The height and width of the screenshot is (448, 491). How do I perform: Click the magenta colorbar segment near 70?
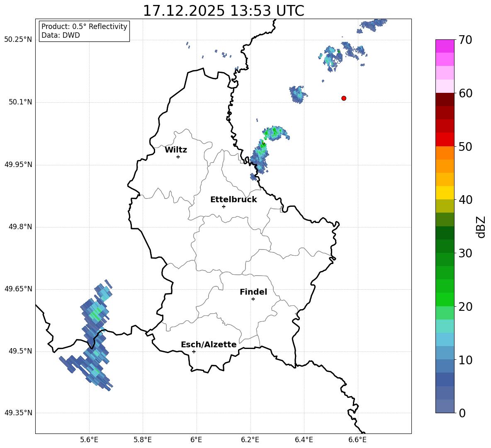coord(445,46)
